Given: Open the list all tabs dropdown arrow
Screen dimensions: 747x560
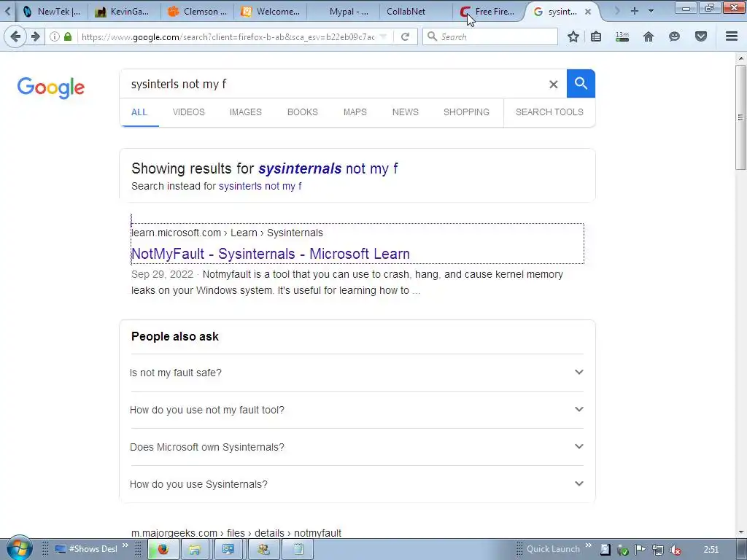Looking at the screenshot, I should (651, 11).
